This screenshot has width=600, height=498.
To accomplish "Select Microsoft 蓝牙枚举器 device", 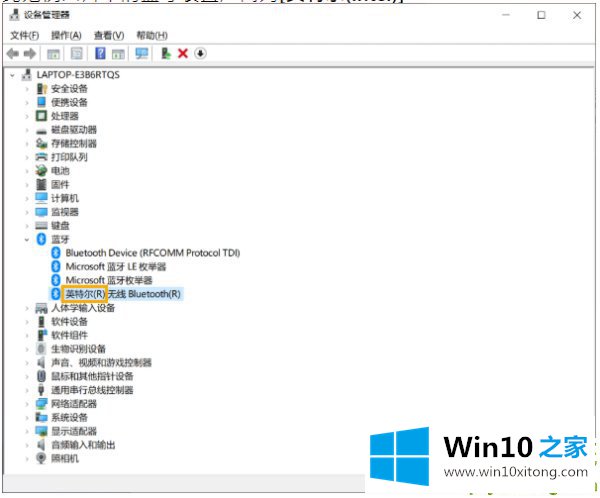I will (x=109, y=280).
